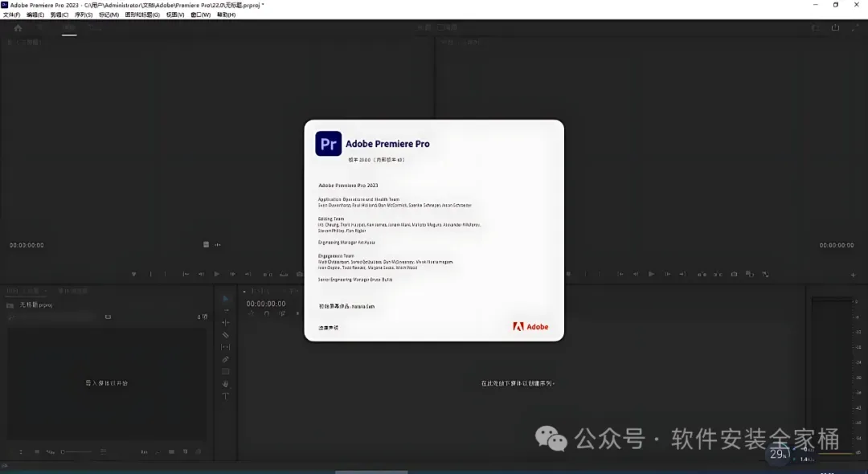This screenshot has height=474, width=868.
Task: Select the Razor tool
Action: pyautogui.click(x=225, y=335)
